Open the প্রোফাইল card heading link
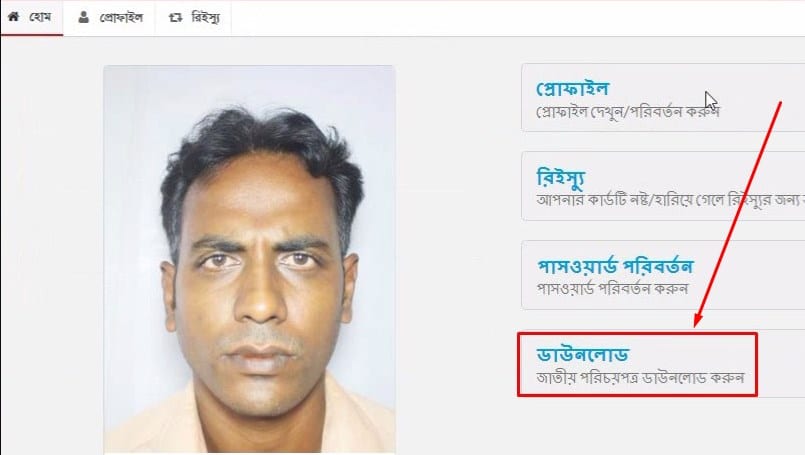 (x=572, y=89)
